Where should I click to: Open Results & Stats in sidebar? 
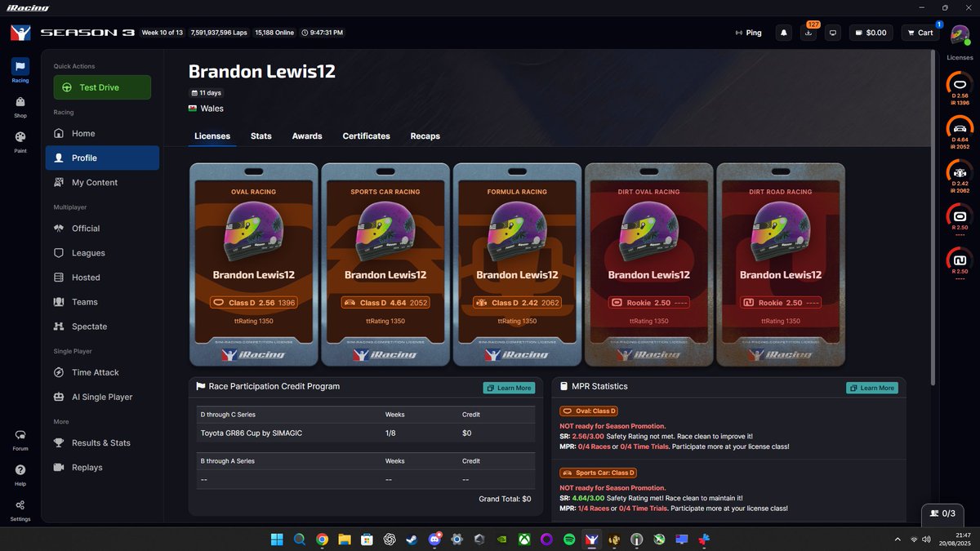[102, 443]
